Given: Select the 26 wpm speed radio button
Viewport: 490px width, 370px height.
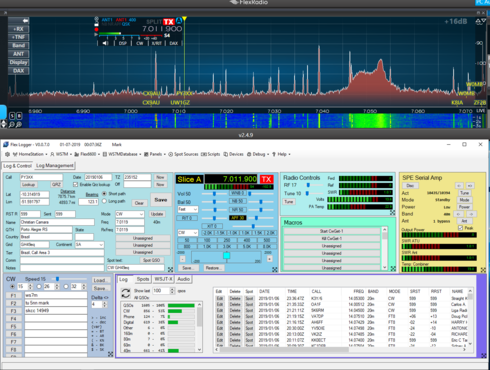Looking at the screenshot, I should click(x=39, y=286).
